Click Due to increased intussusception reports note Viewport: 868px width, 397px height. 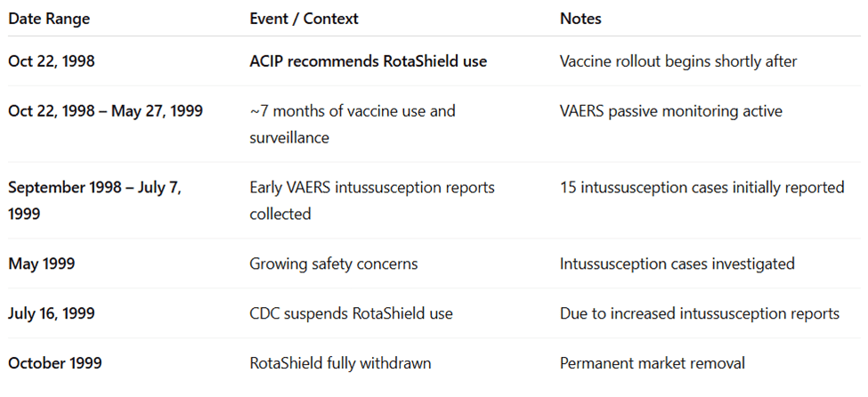tap(699, 313)
